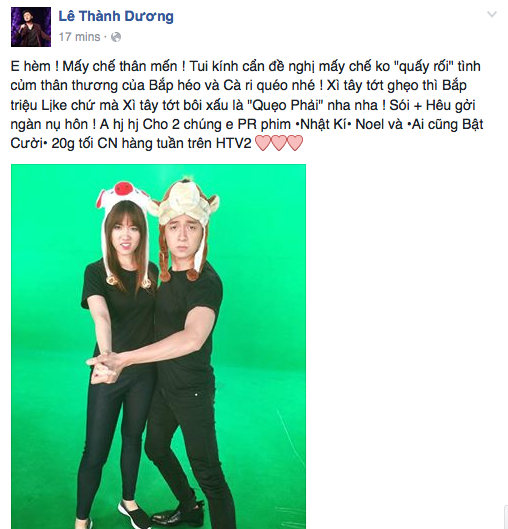
Task: Click the first pink heart emoji
Action: [263, 143]
